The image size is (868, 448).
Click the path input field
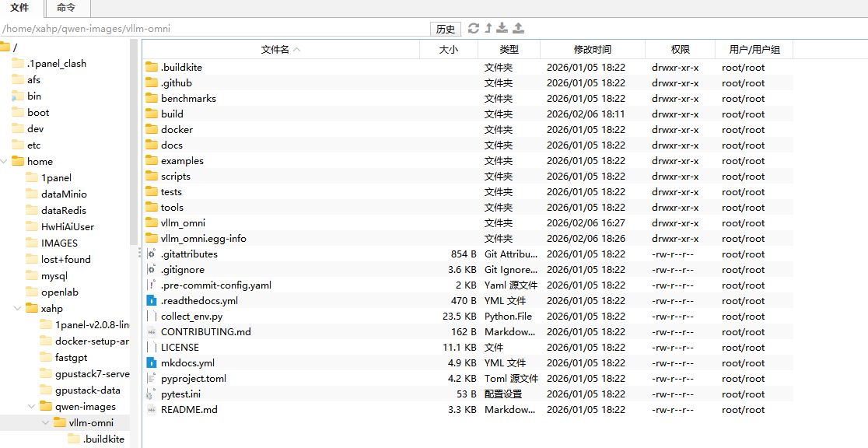pyautogui.click(x=215, y=28)
